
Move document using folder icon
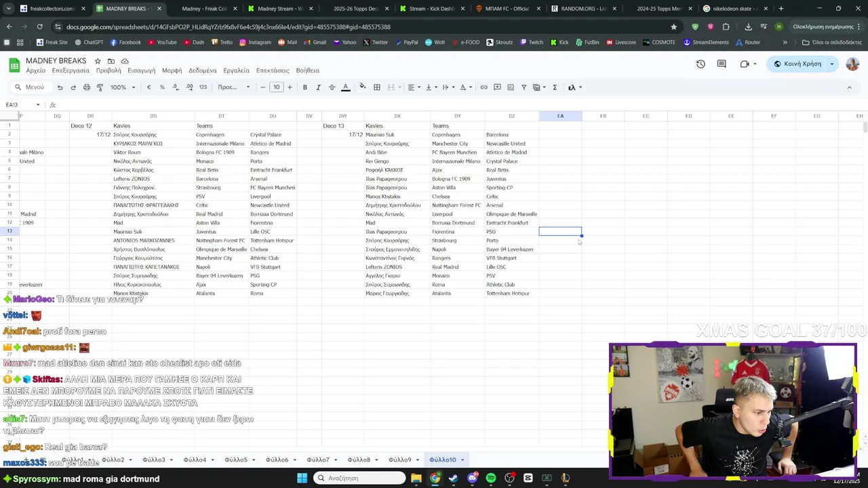pos(111,61)
